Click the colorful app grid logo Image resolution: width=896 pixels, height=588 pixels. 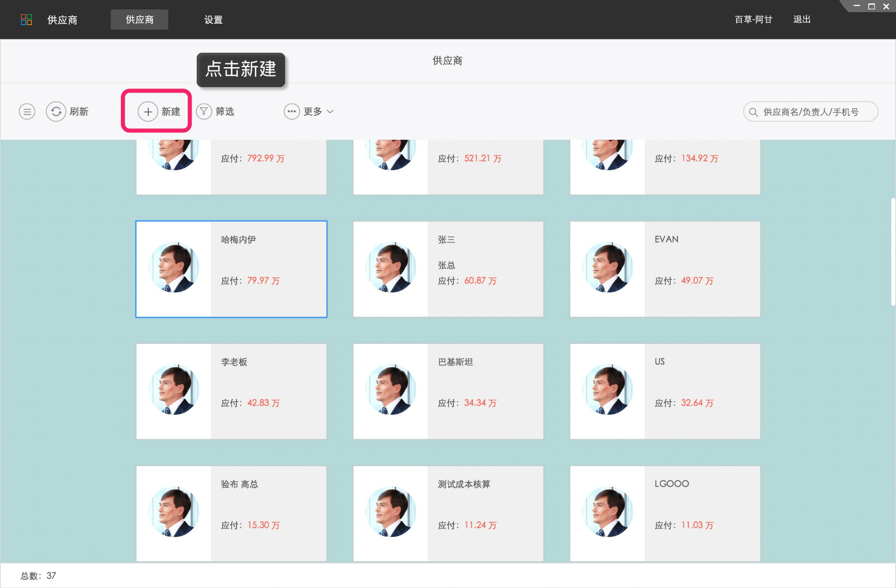coord(26,20)
